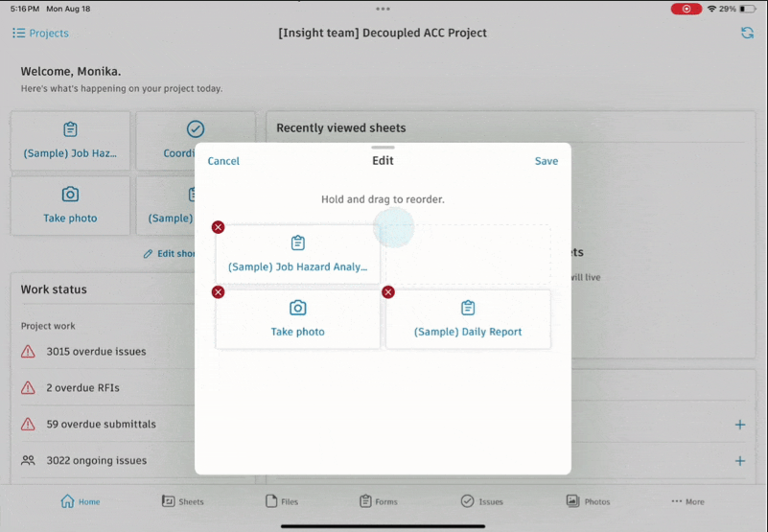Screen dimensions: 768x532
Task: Tap the battery status icon
Action: (748, 9)
